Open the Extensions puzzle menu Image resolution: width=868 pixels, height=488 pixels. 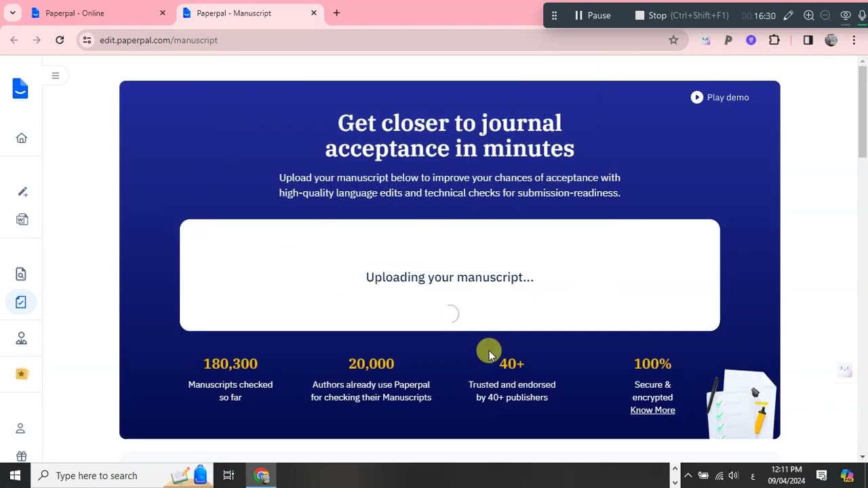pos(774,40)
